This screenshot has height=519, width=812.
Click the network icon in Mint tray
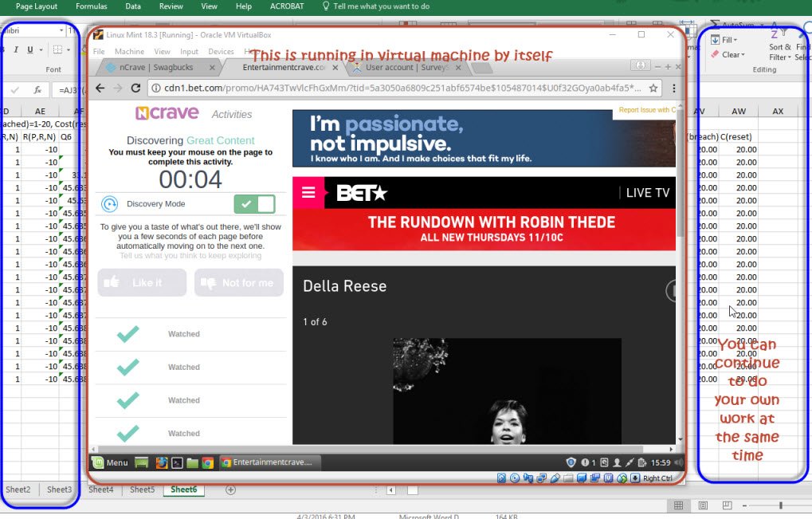click(x=630, y=462)
